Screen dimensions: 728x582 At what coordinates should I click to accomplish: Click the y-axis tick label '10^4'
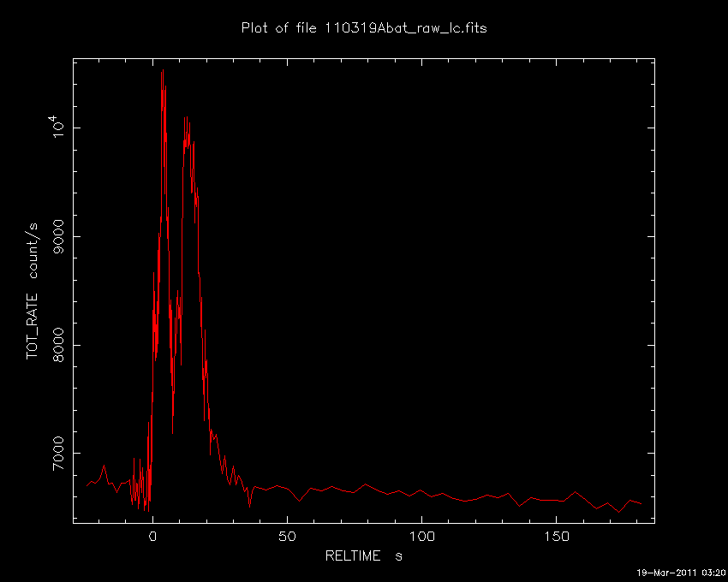point(56,128)
